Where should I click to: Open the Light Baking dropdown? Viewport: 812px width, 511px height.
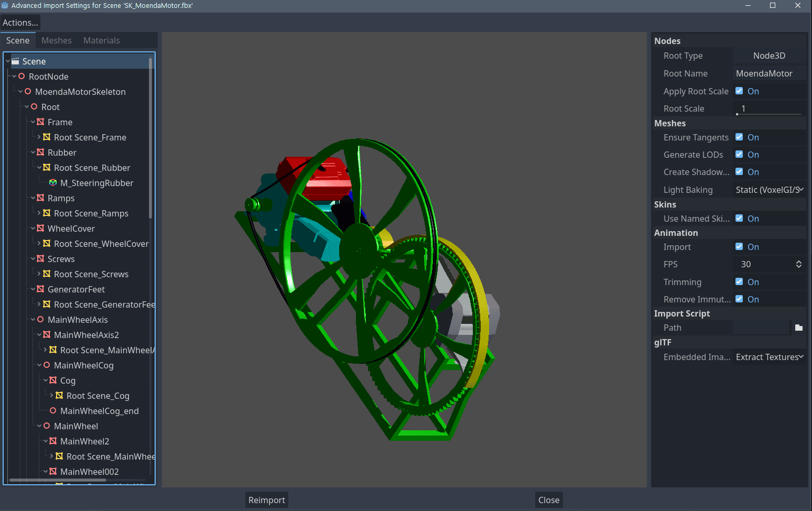769,190
